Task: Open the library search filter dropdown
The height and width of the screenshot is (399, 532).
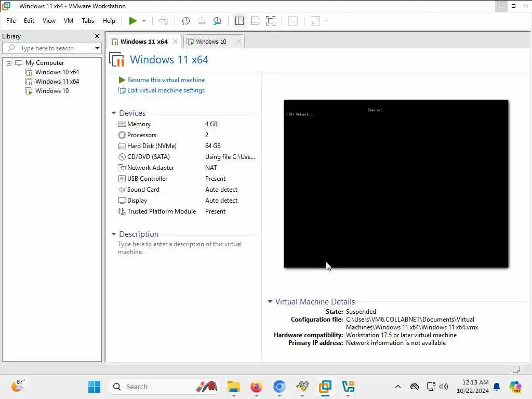Action: (97, 48)
